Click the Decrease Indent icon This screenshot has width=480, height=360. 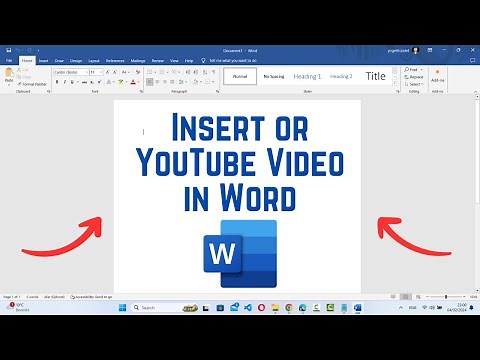click(188, 72)
